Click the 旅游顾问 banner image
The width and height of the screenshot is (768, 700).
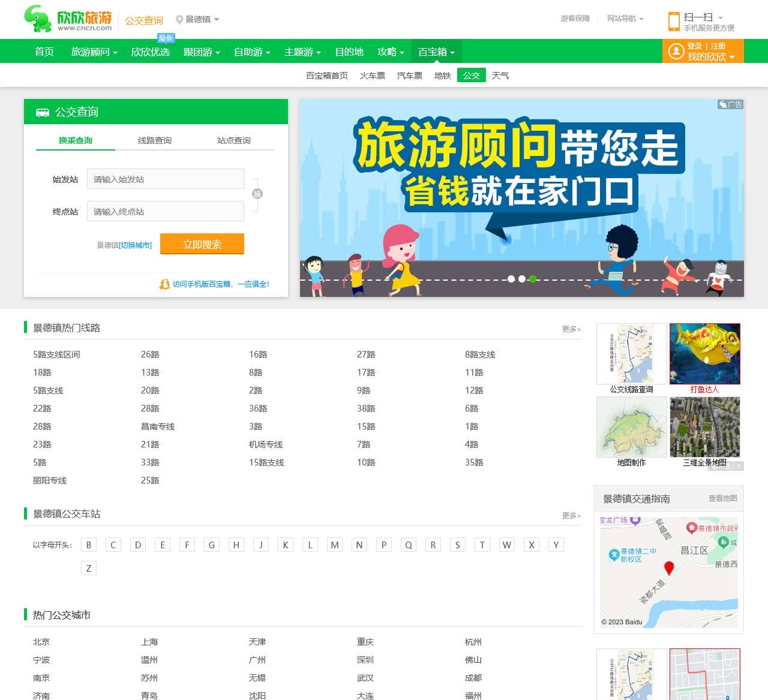tap(522, 198)
